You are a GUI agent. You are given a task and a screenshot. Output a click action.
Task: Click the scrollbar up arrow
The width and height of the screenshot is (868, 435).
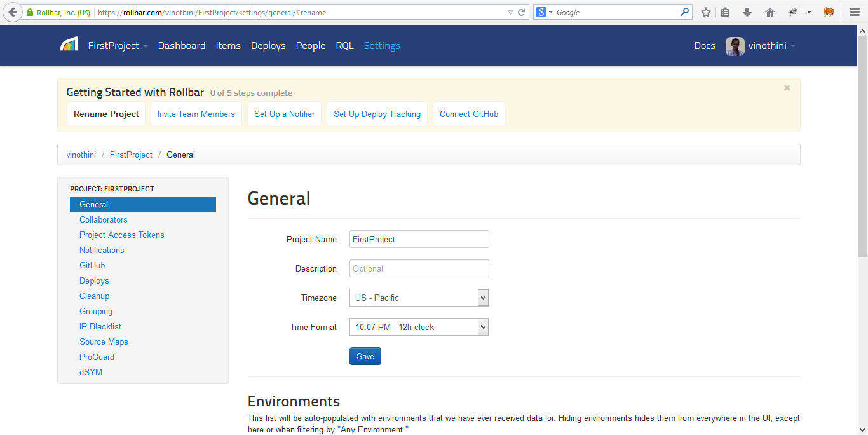tap(863, 31)
